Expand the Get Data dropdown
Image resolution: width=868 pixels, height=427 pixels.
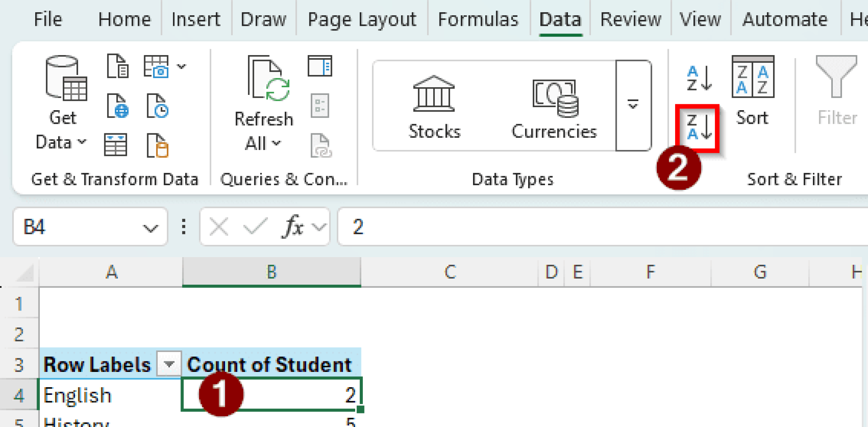[x=62, y=130]
